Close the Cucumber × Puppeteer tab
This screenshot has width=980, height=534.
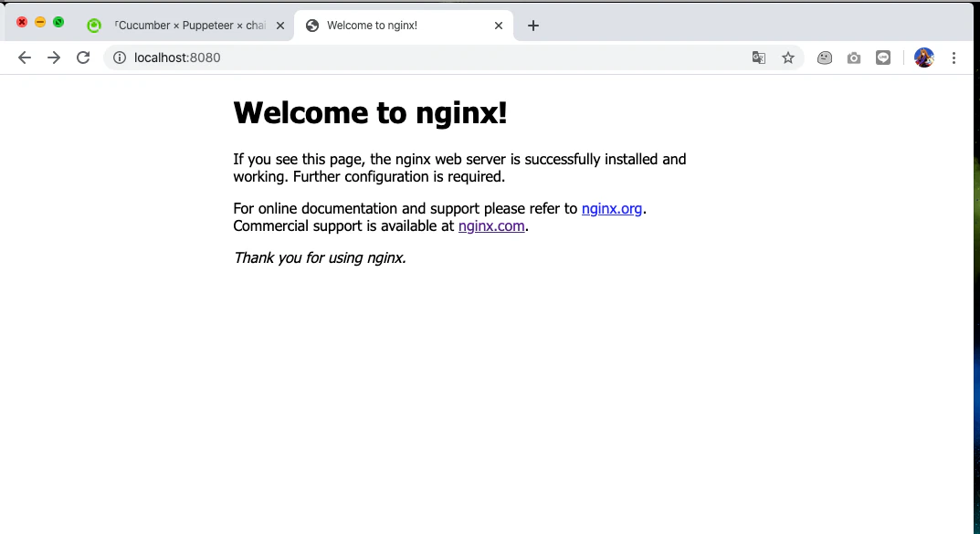tap(280, 26)
